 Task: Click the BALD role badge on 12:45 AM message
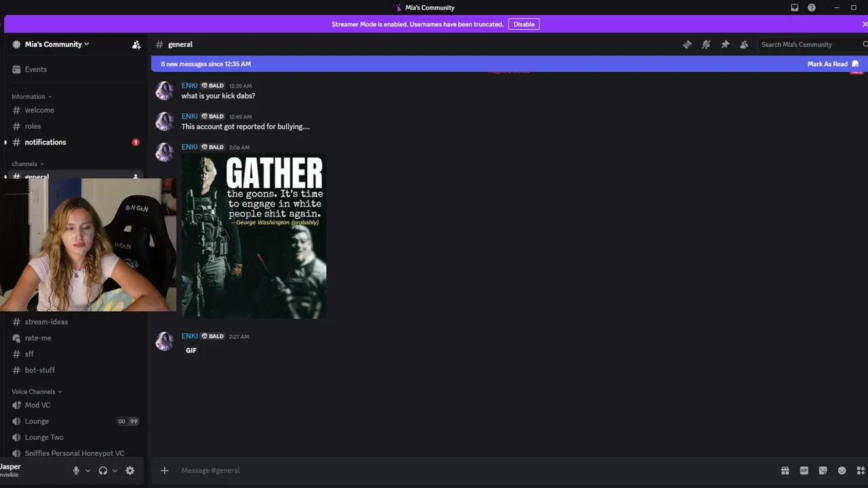(x=212, y=117)
